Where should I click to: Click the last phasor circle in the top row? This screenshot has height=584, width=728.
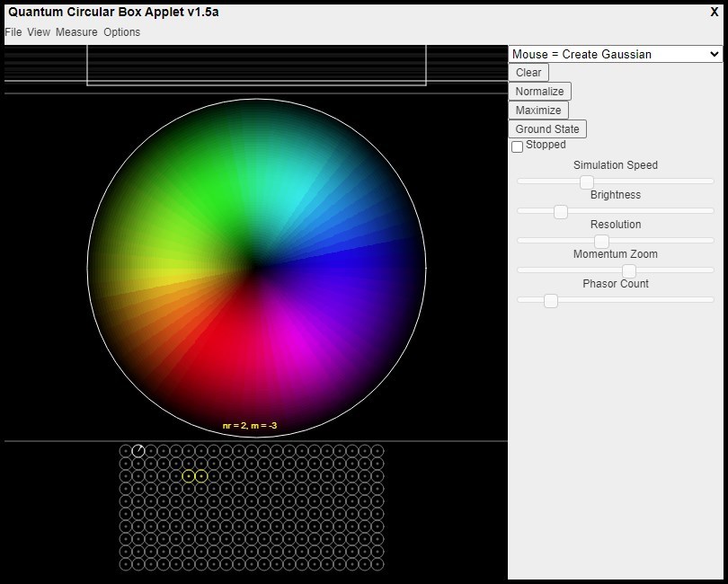point(377,451)
